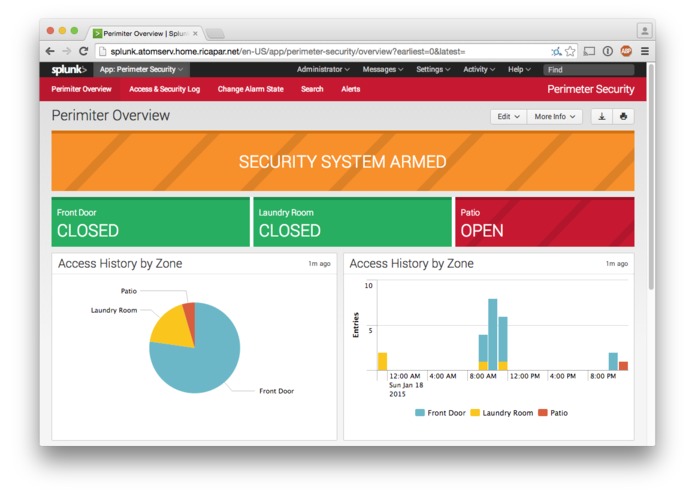Click the circled info extension icon
Screen dimensions: 695x494
point(608,51)
